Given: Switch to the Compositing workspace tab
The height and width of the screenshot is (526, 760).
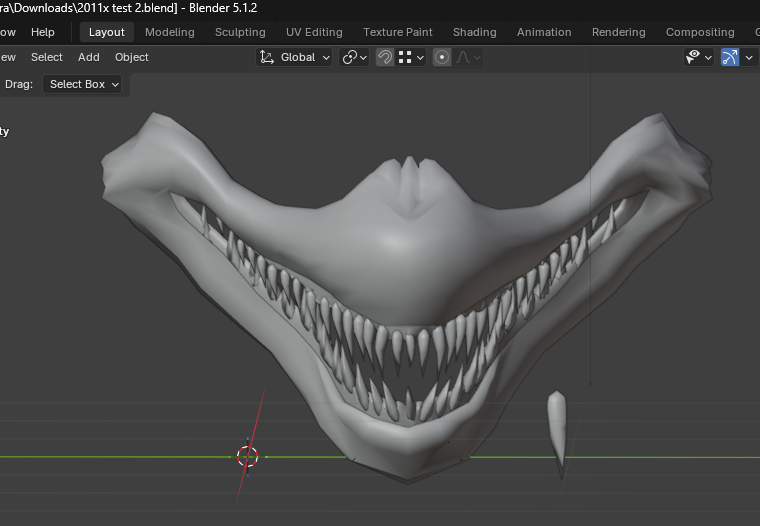Looking at the screenshot, I should click(700, 32).
